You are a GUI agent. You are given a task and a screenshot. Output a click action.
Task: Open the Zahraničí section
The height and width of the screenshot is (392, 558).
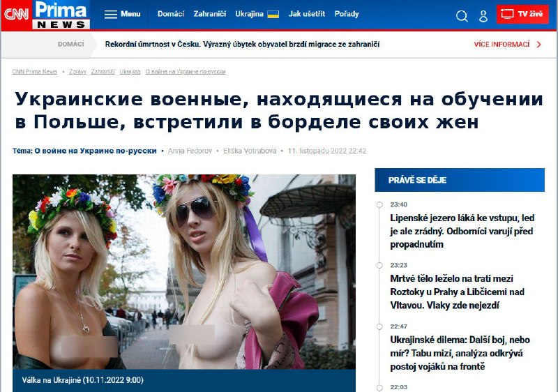(210, 14)
